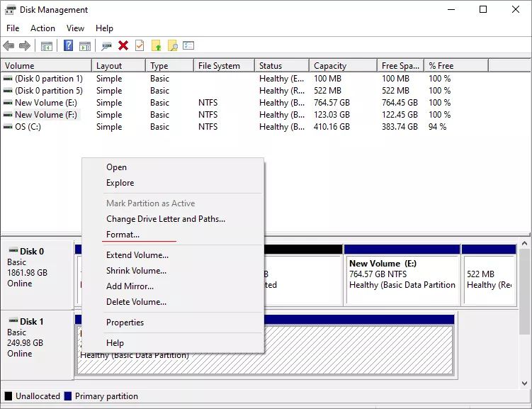Select New Volume (E:) partition block

[402, 276]
